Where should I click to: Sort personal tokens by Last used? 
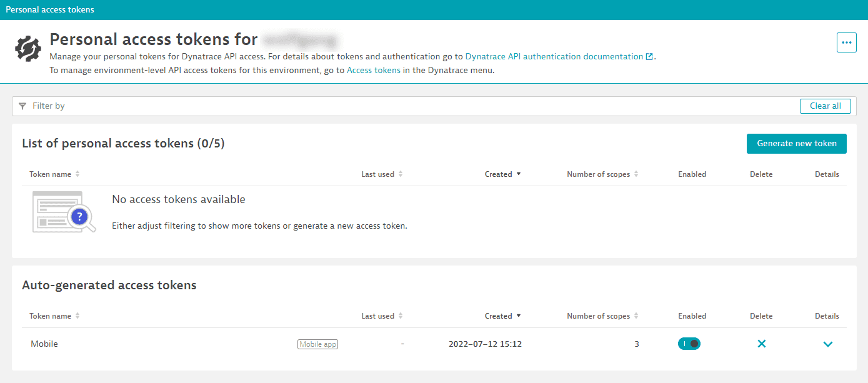(x=382, y=174)
